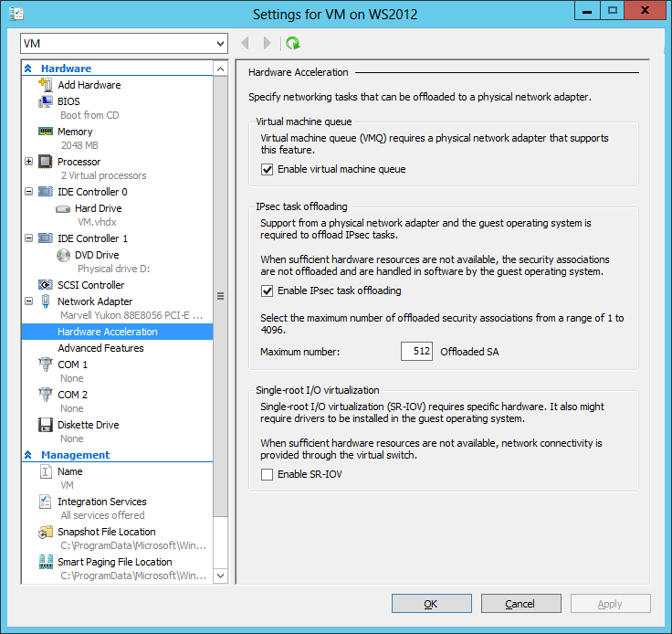
Task: Disable the virtual machine queue checkbox
Action: pos(268,169)
